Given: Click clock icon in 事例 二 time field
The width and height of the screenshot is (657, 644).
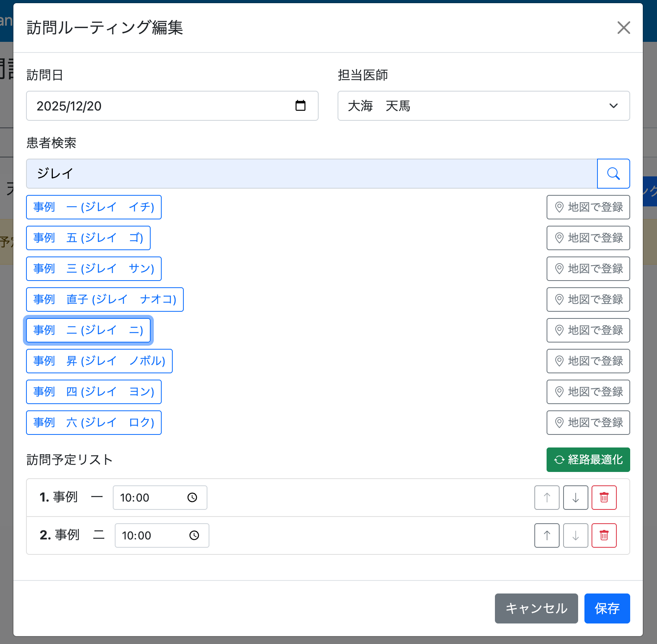Looking at the screenshot, I should coord(194,535).
